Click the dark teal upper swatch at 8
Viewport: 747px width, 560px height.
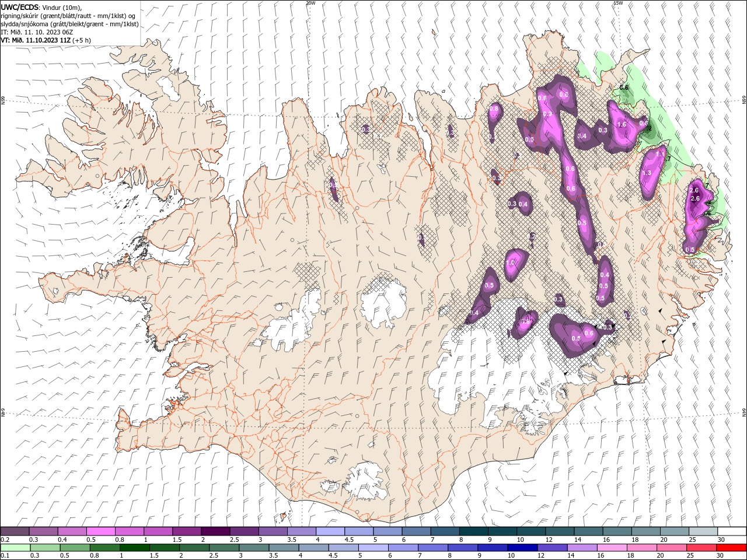(473, 531)
